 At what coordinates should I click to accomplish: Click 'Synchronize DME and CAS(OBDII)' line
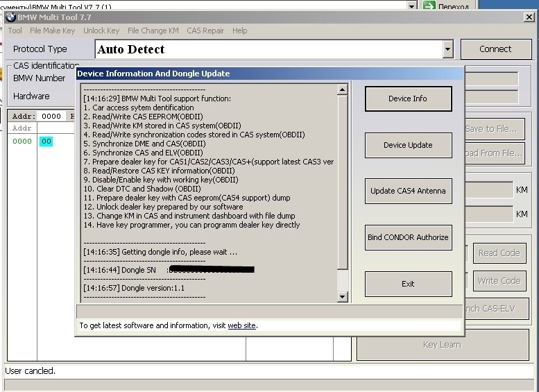144,144
